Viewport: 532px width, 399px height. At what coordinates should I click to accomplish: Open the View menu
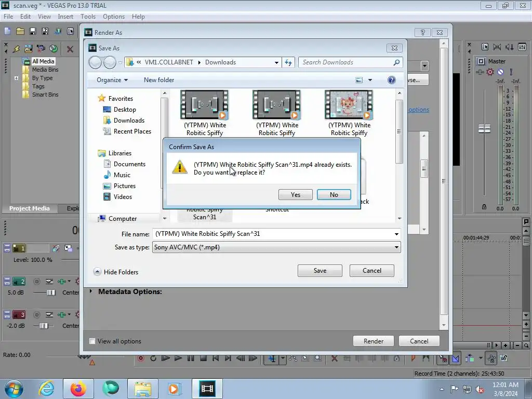44,17
